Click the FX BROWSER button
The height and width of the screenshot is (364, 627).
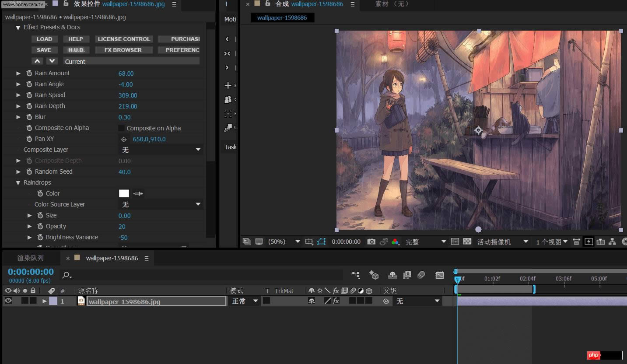coord(123,50)
